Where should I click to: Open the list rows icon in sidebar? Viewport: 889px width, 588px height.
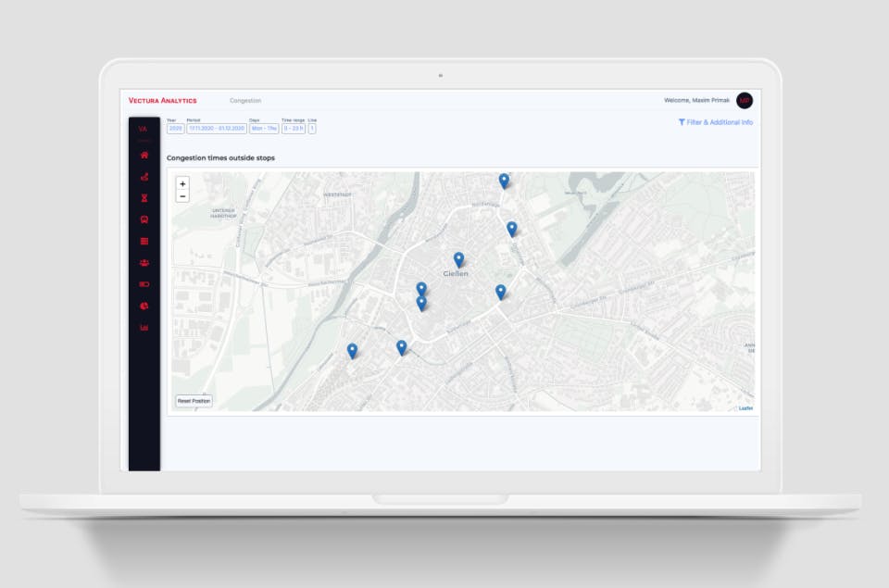(144, 241)
